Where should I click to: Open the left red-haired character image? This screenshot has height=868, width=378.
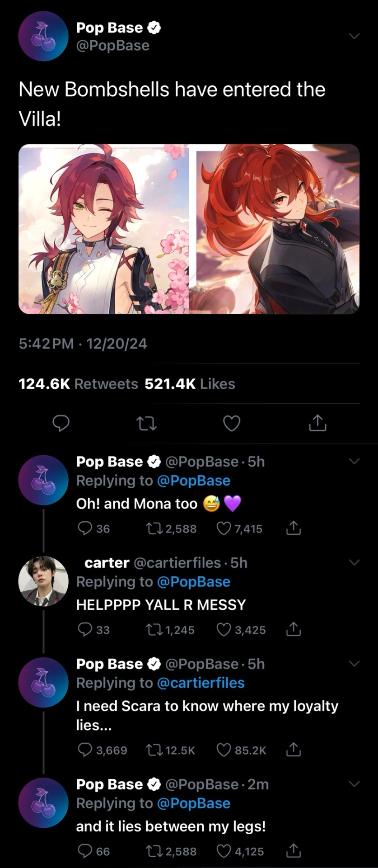pyautogui.click(x=103, y=229)
